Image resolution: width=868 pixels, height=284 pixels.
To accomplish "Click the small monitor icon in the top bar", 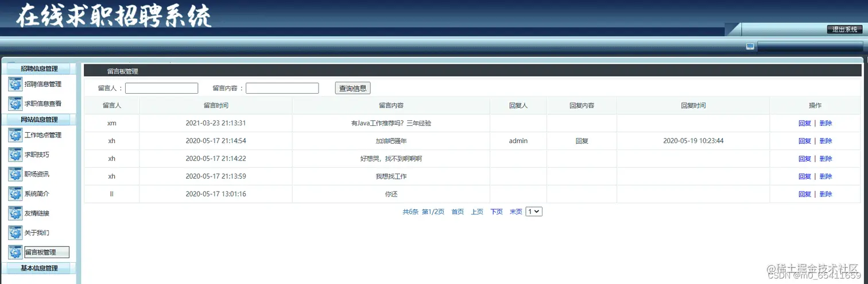I will pyautogui.click(x=750, y=47).
